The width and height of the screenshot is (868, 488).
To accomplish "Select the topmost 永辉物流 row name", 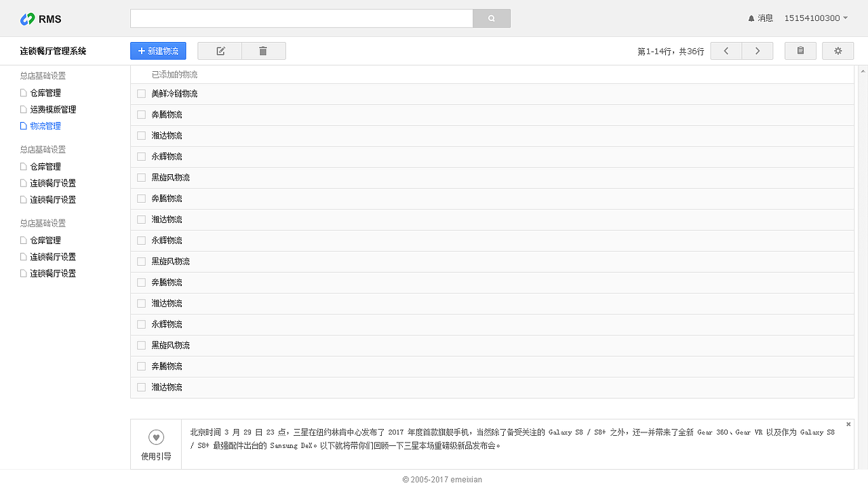I will tap(167, 157).
